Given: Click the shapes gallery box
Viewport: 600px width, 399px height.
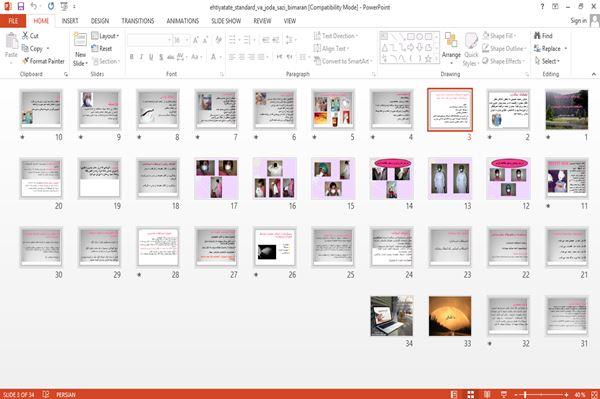Looking at the screenshot, I should pyautogui.click(x=409, y=47).
